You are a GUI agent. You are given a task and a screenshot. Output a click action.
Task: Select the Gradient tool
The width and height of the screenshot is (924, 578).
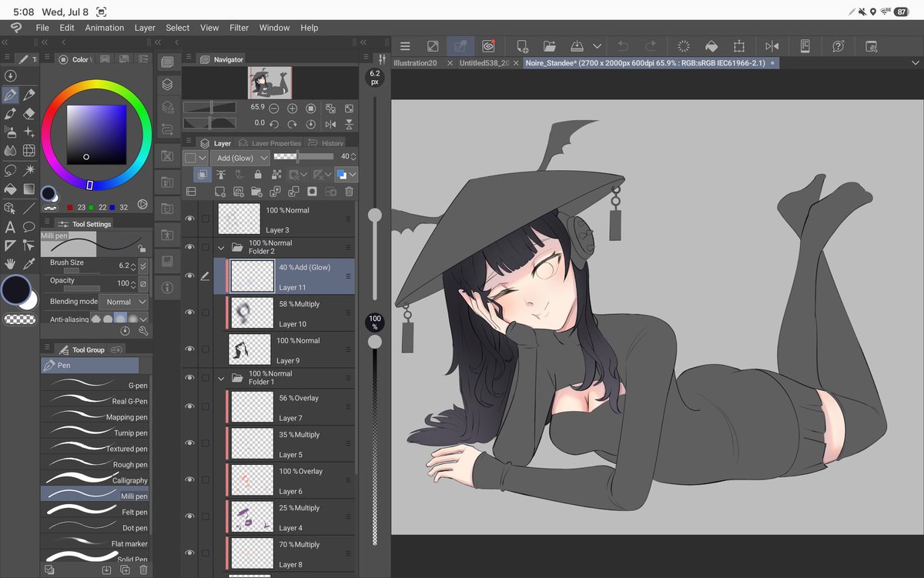tap(29, 189)
